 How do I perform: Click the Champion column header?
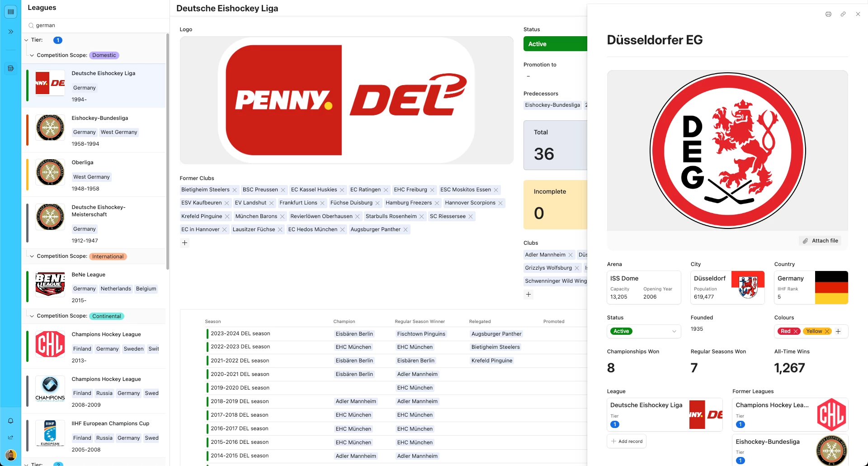(x=344, y=322)
